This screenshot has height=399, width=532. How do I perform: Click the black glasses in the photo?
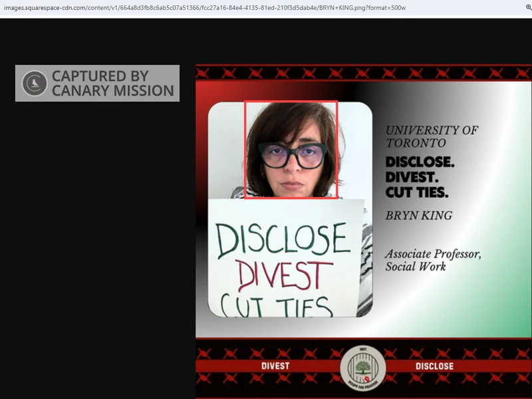pyautogui.click(x=293, y=156)
